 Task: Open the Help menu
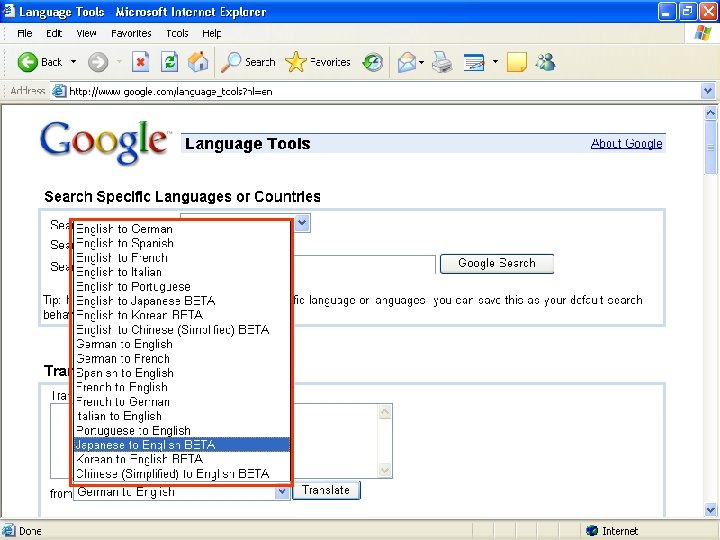point(212,34)
